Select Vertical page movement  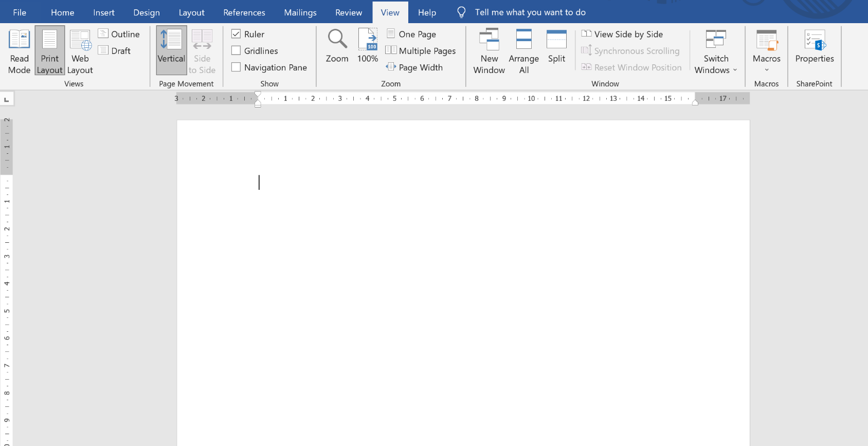[171, 51]
